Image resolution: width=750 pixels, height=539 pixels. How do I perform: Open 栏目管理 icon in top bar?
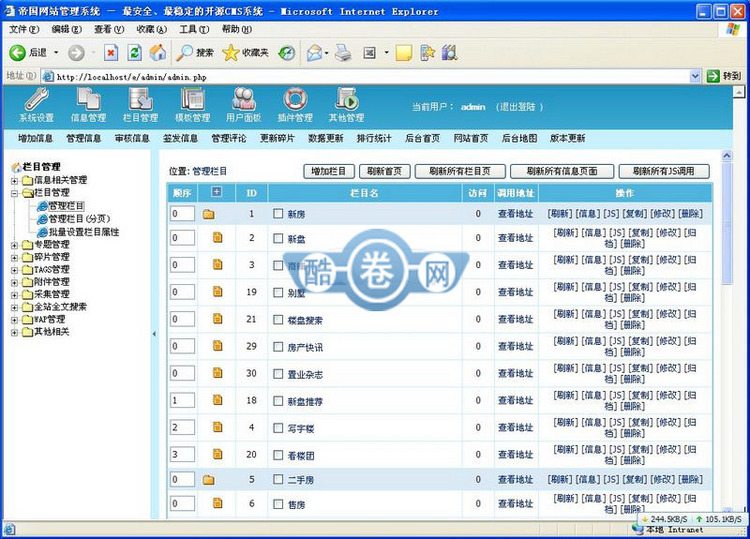pos(140,99)
